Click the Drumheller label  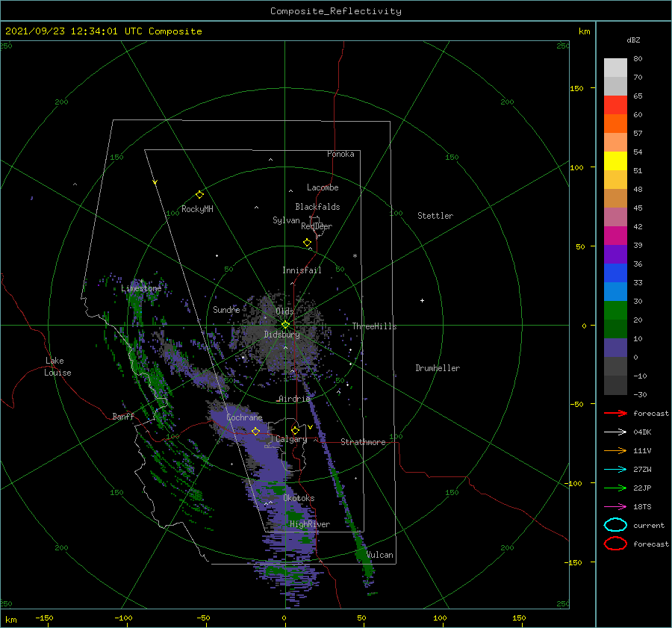tap(438, 368)
